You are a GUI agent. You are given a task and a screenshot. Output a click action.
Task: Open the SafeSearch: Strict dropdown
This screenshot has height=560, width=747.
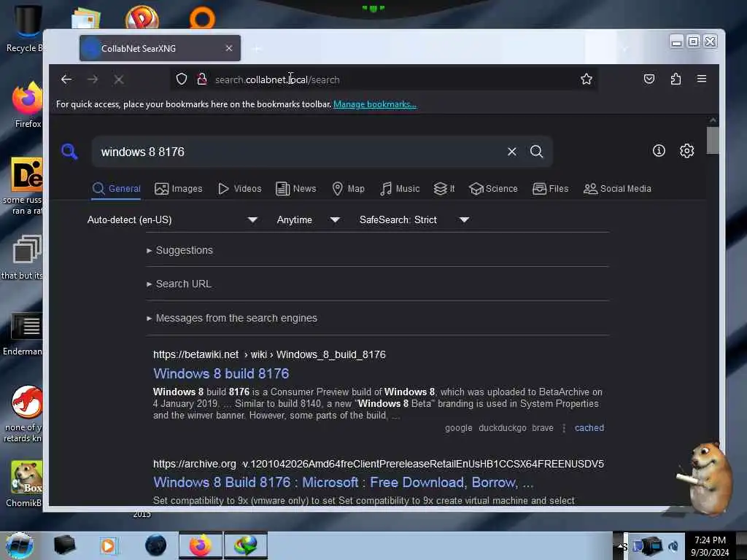pos(414,219)
